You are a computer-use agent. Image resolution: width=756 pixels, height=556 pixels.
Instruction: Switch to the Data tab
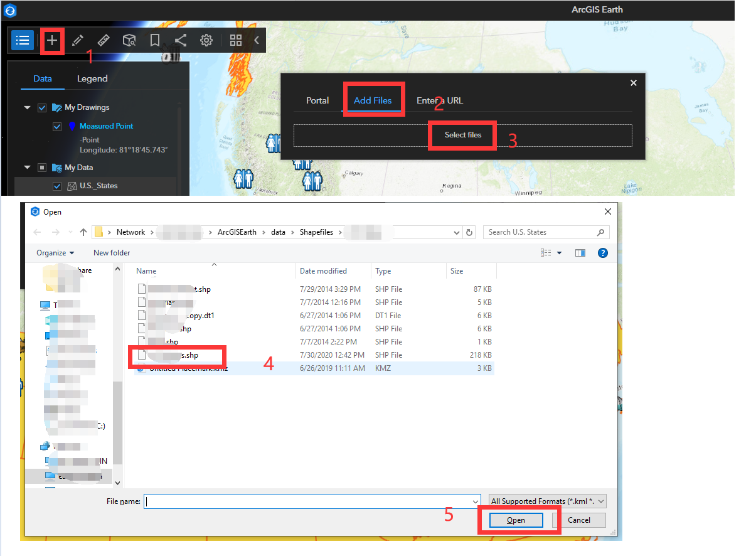click(x=43, y=78)
